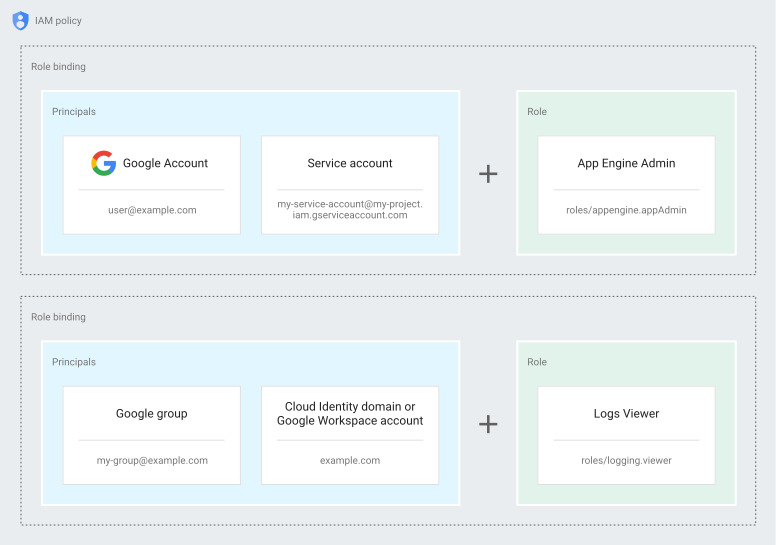This screenshot has height=545, width=776.
Task: Click 'example.com' under Cloud Identity domain card
Action: tap(350, 461)
